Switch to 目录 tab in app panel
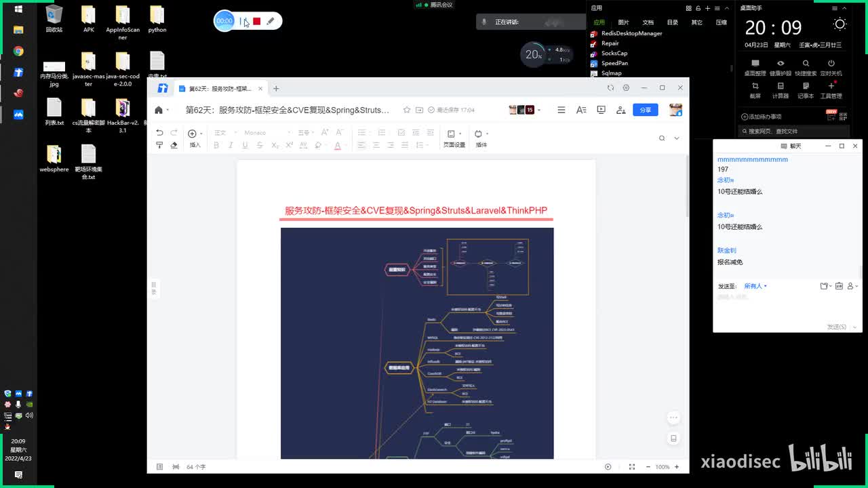This screenshot has width=868, height=488. tap(673, 22)
